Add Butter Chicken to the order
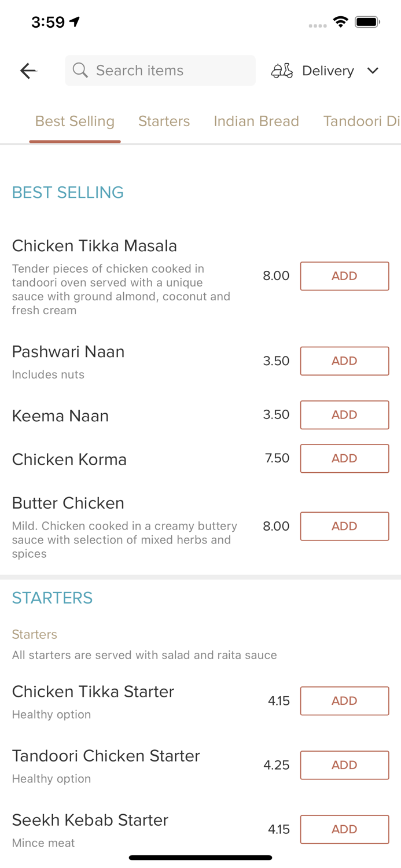 click(x=344, y=526)
